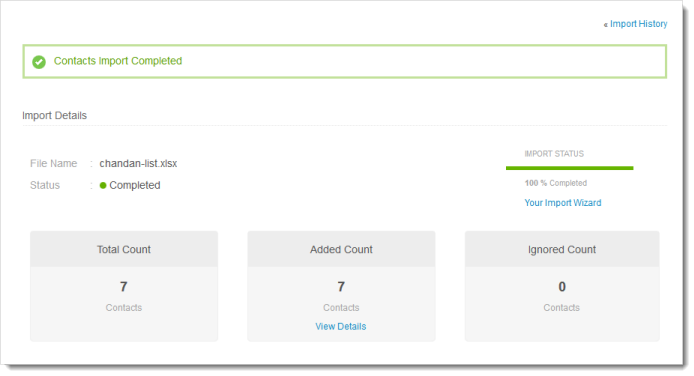Click the green Completed status dot

pyautogui.click(x=103, y=185)
